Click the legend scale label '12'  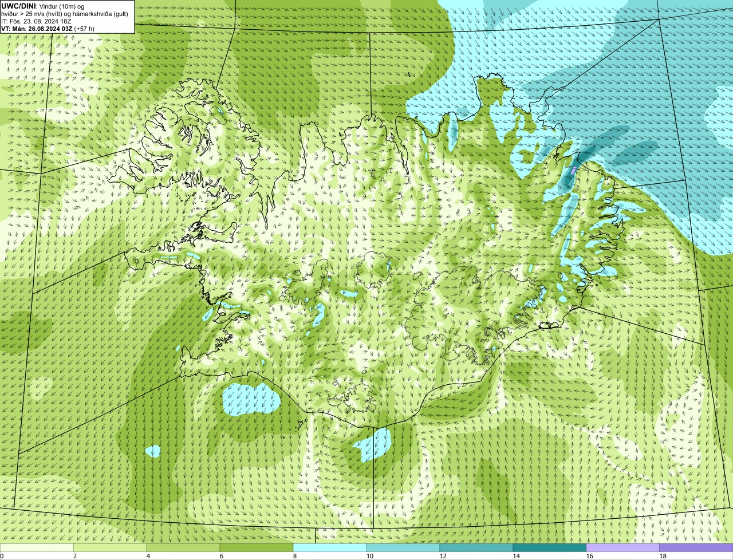coord(443,556)
